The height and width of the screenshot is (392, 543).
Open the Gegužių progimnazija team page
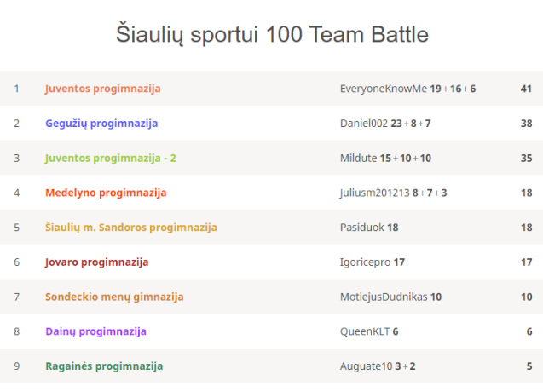[x=101, y=124]
